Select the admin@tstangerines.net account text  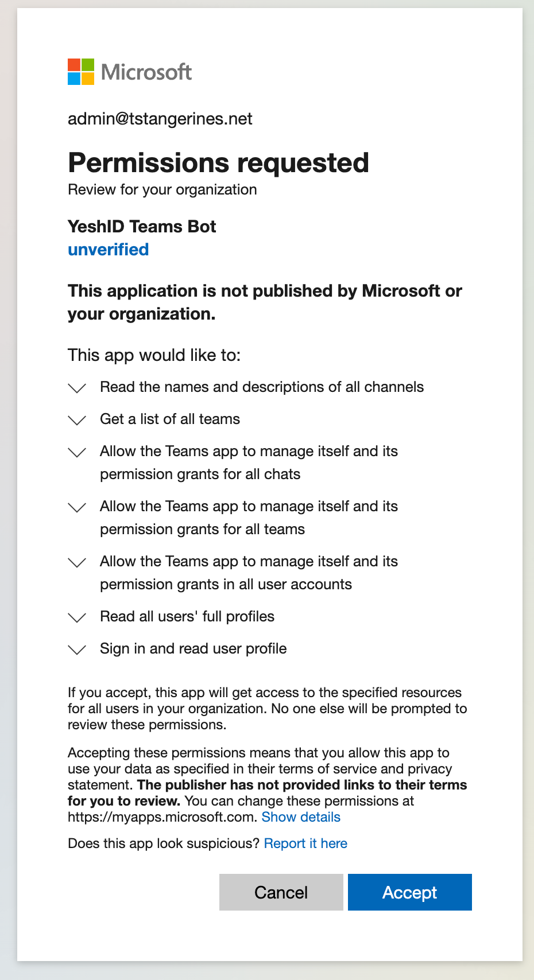[x=160, y=119]
